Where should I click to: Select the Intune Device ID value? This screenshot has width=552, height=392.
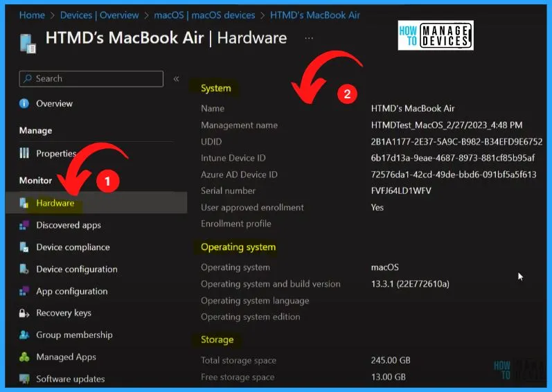[453, 158]
